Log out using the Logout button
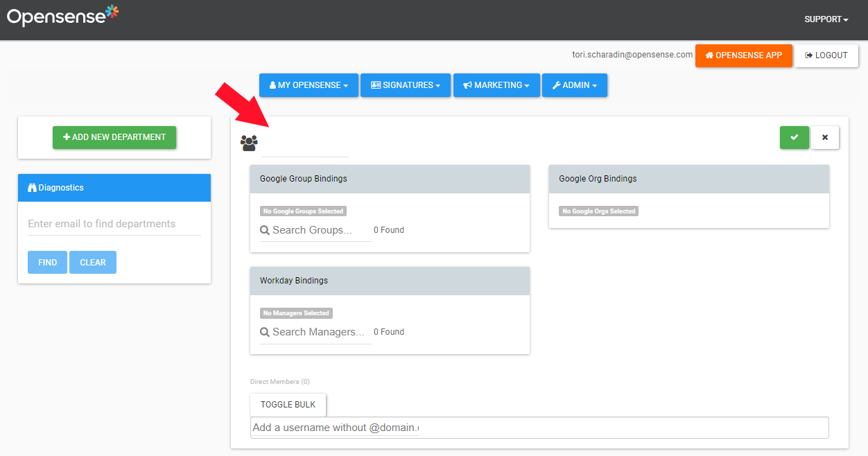The image size is (868, 456). click(x=826, y=55)
